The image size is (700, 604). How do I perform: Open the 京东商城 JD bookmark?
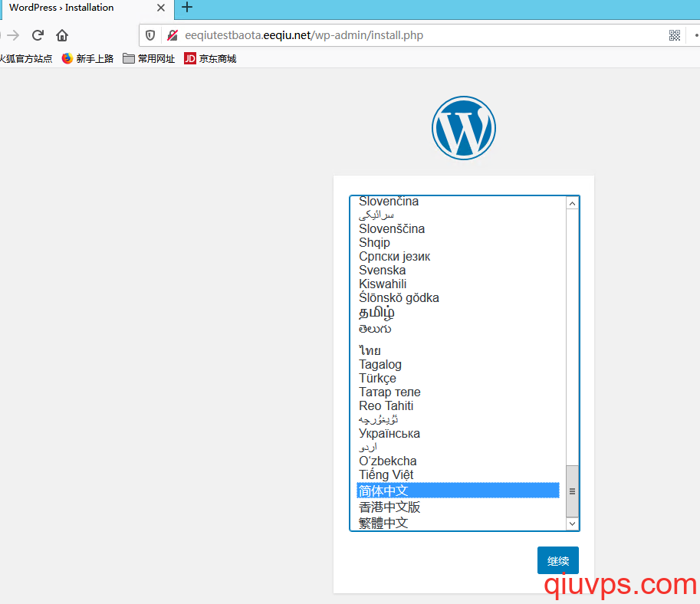point(210,58)
